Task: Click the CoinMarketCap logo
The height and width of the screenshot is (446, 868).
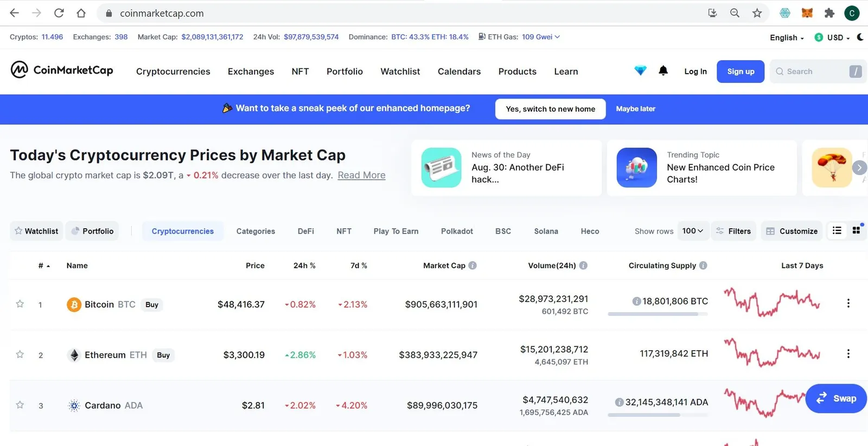Action: tap(62, 70)
